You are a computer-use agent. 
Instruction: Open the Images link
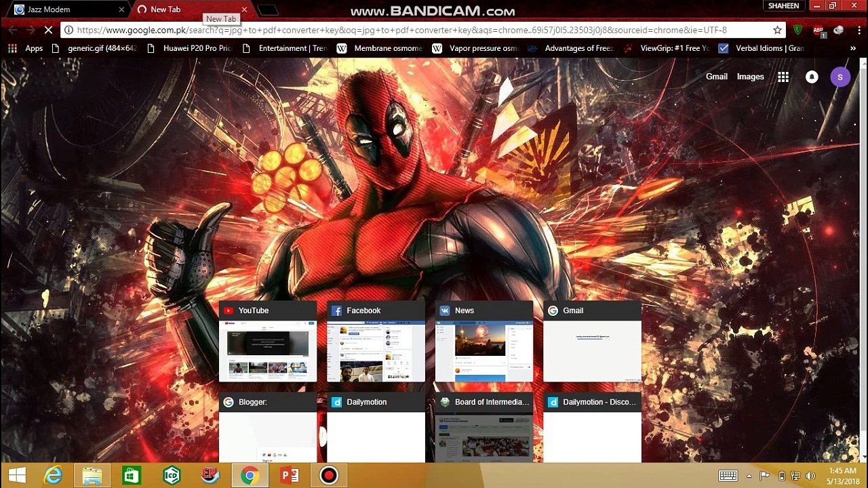point(750,77)
